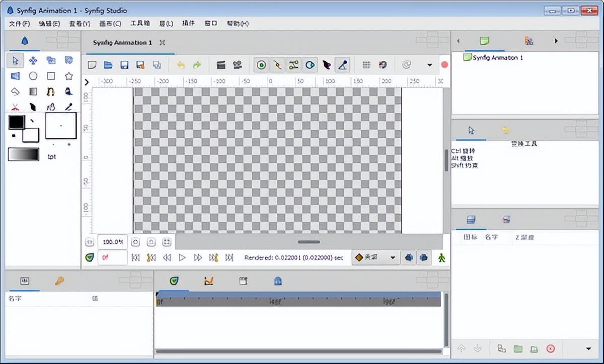Viewport: 604px width, 364px height.
Task: Undo the last action
Action: point(181,65)
